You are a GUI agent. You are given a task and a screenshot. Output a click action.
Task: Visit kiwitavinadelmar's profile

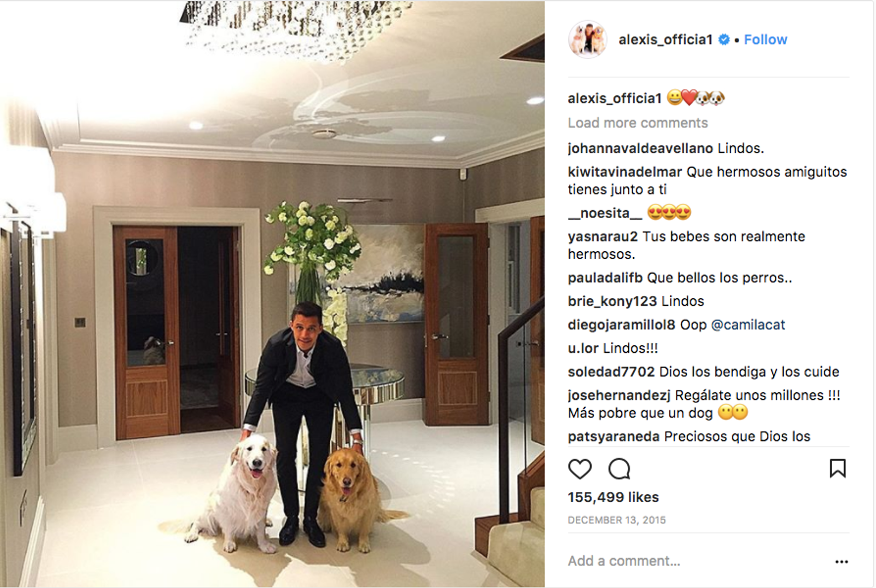click(625, 172)
